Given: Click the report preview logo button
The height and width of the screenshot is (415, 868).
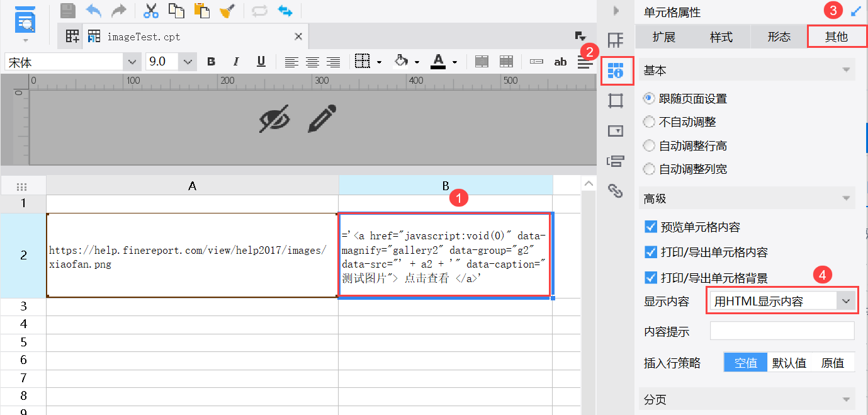Looking at the screenshot, I should (x=25, y=20).
